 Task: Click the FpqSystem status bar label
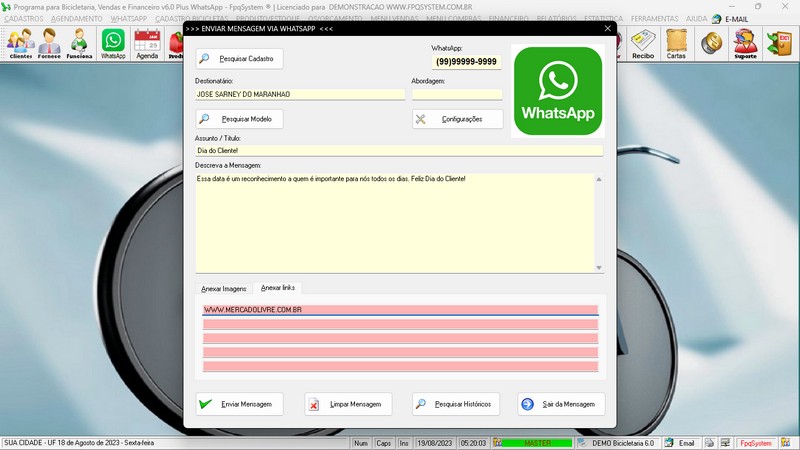coord(756,443)
